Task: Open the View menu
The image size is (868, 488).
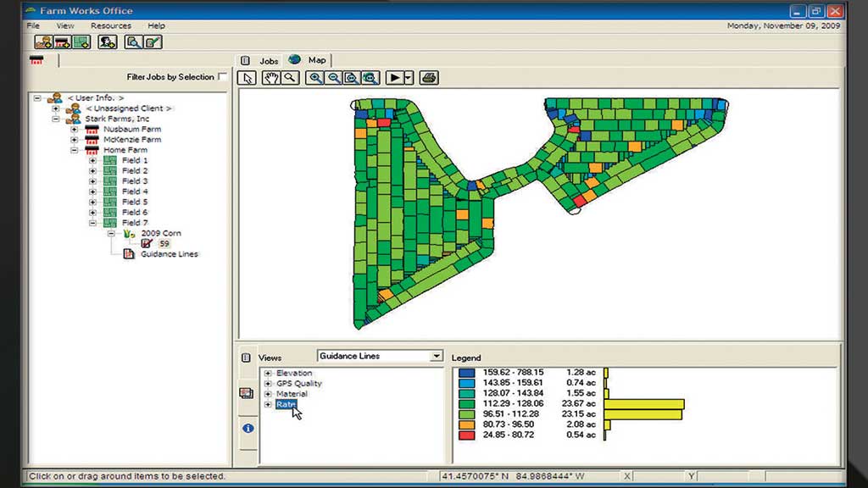Action: coord(64,25)
